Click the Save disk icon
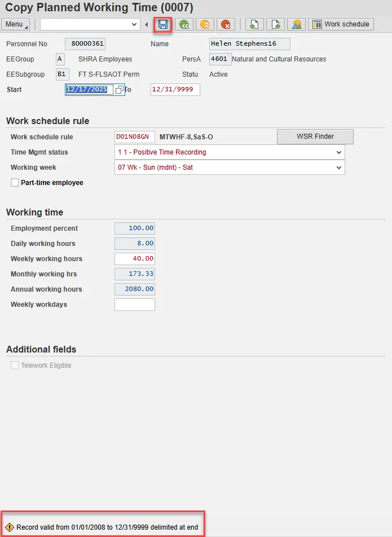 (162, 24)
